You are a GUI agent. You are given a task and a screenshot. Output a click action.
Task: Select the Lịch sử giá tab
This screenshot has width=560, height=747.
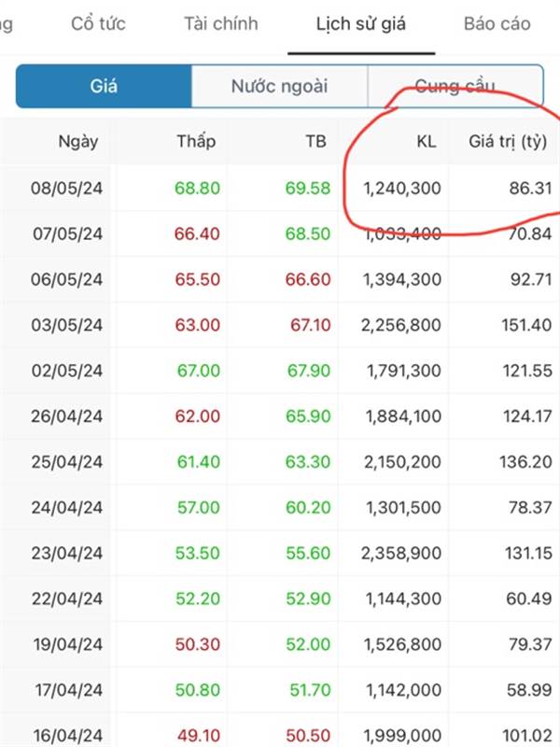coord(361,24)
